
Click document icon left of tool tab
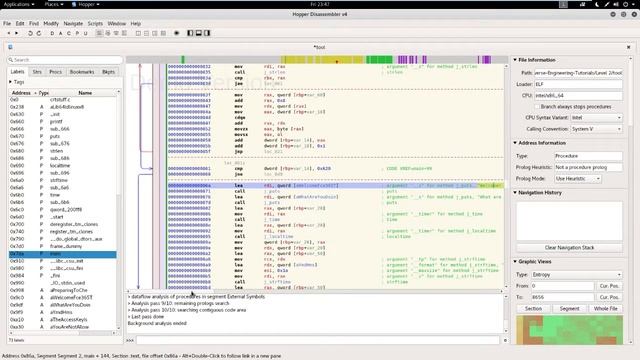tap(10, 47)
